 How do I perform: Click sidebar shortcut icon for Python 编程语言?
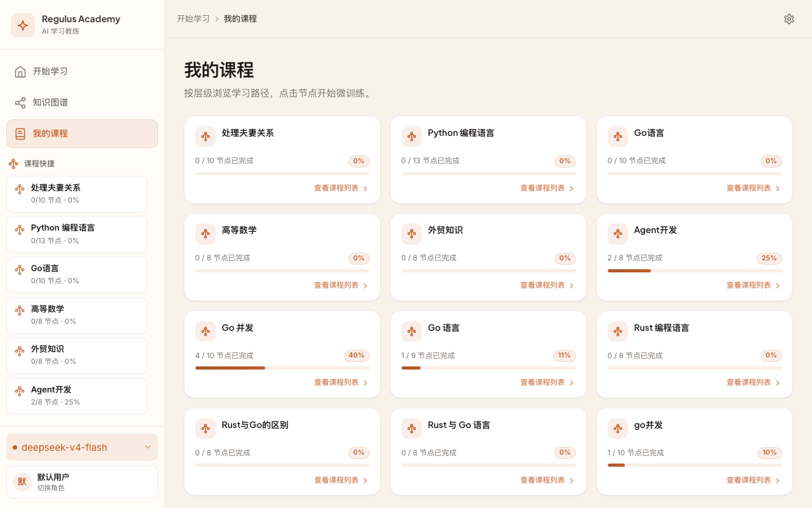(20, 229)
